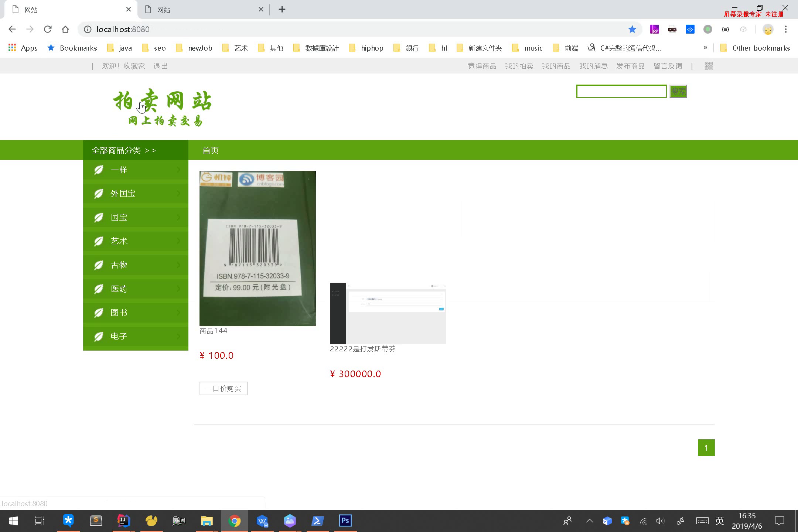Open the 留言反馈 link
The image size is (798, 532).
point(668,66)
